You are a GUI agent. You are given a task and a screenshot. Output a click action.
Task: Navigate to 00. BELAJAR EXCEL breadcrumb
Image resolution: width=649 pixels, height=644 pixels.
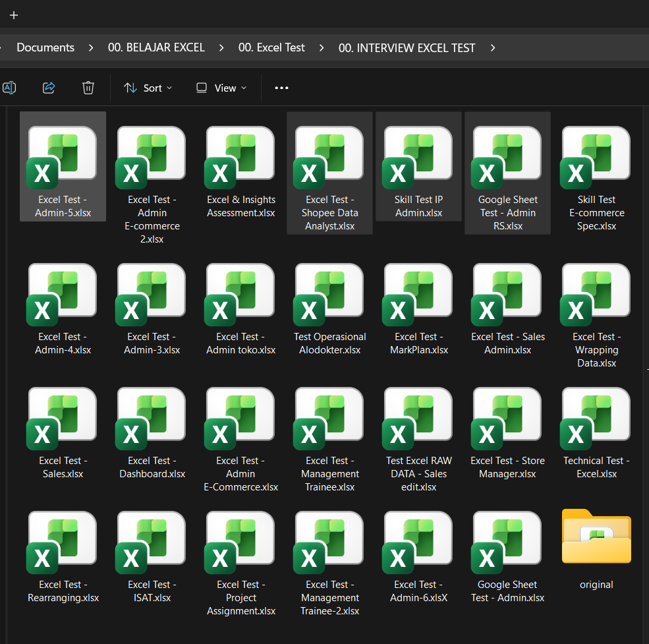pos(156,47)
